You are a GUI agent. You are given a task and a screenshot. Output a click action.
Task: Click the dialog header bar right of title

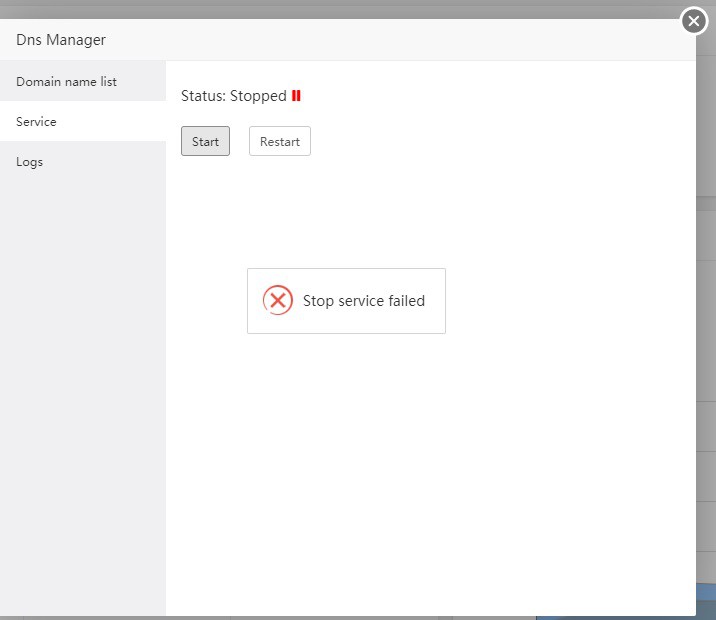coord(400,40)
